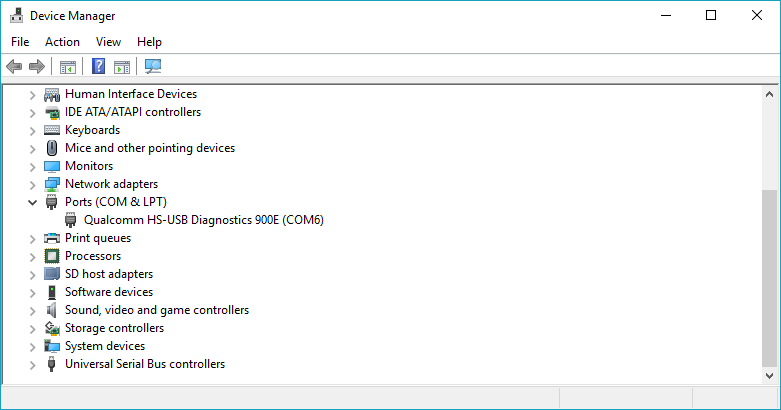The image size is (781, 410).
Task: Open the Action menu
Action: point(62,42)
